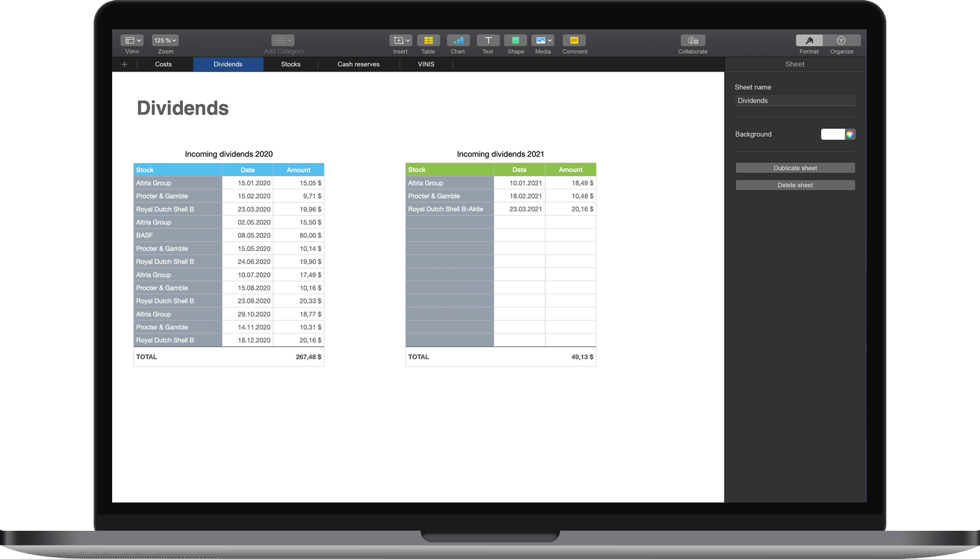Expand the Insert dropdown menu
This screenshot has height=559, width=980.
(401, 40)
